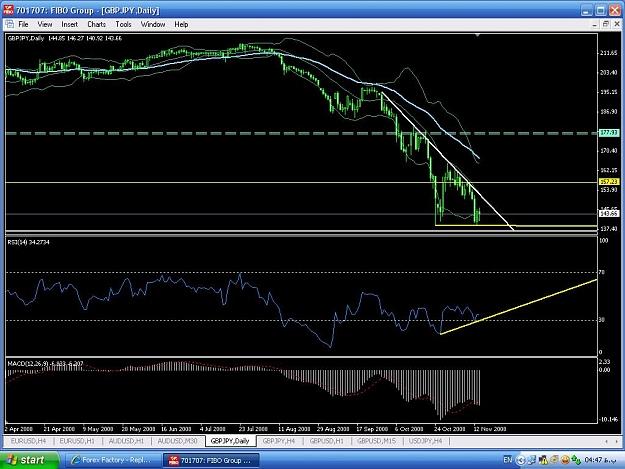The width and height of the screenshot is (625, 469).
Task: Close the inner GBPJPY chart window
Action: [617, 24]
